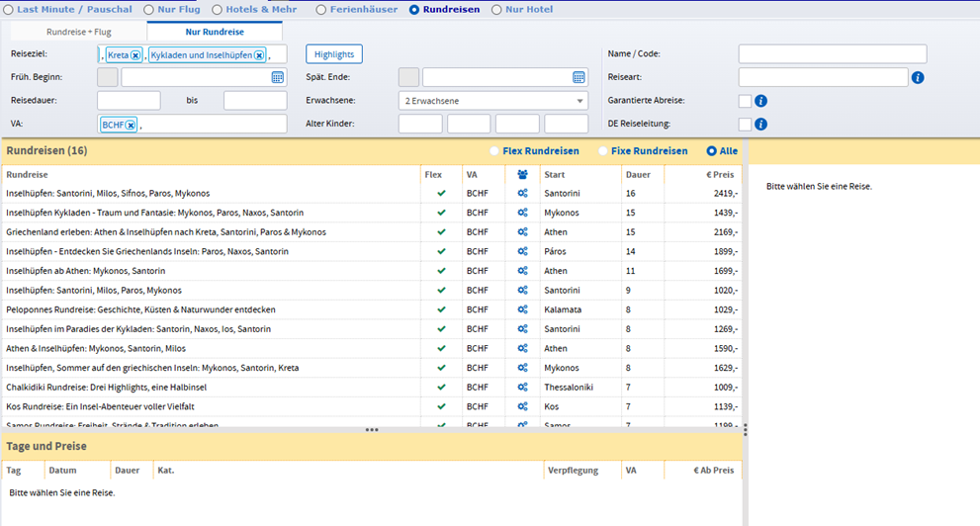This screenshot has width=980, height=526.
Task: Choose the Nur Flug radio option
Action: point(148,9)
